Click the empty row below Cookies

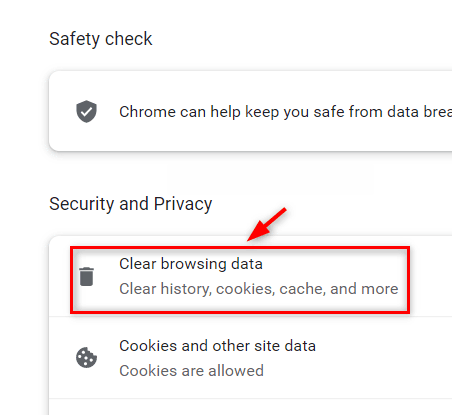coord(250,407)
